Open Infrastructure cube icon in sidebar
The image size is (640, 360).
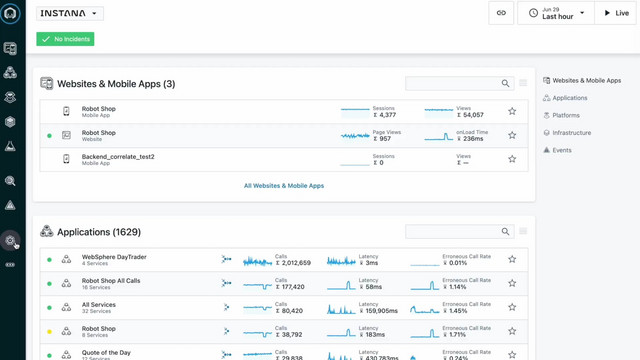pos(10,122)
